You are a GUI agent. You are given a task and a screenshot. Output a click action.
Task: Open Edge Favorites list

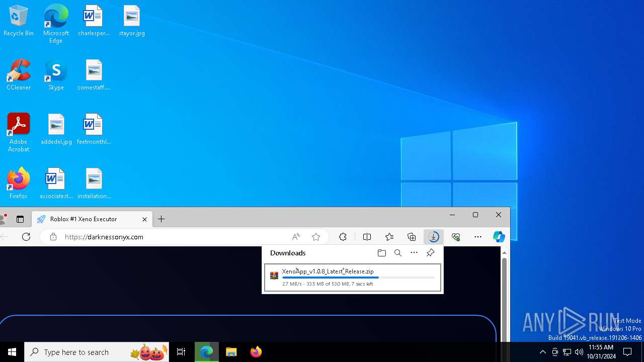click(x=389, y=237)
